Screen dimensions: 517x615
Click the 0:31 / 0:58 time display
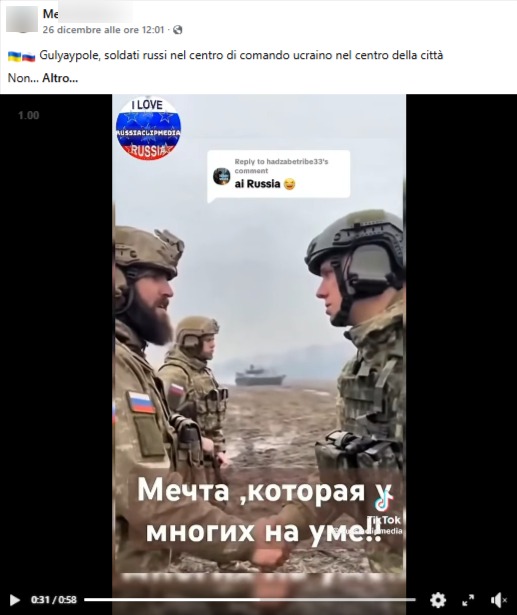pyautogui.click(x=54, y=600)
